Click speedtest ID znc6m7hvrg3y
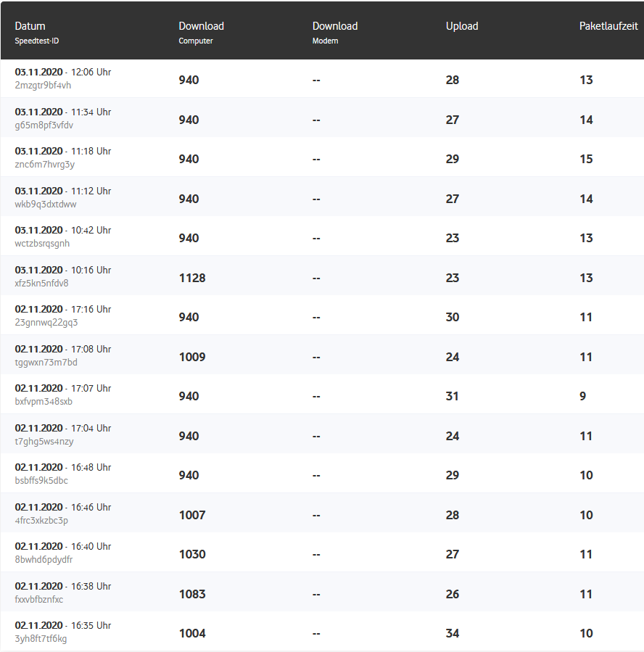Image resolution: width=644 pixels, height=652 pixels. [44, 165]
